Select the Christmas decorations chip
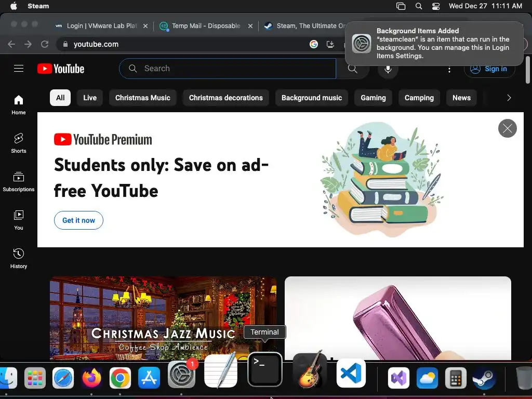 [x=226, y=98]
